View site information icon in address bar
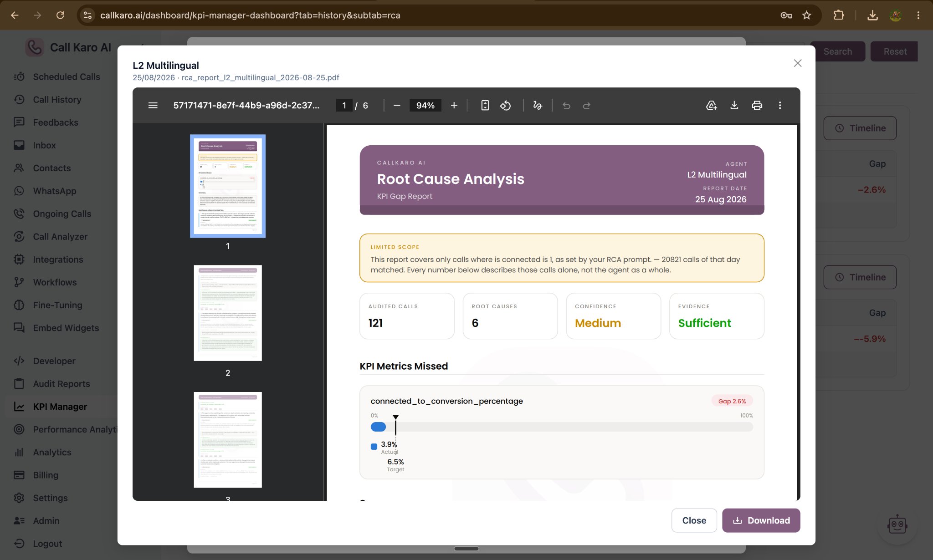Screen dimensions: 933x560 [87, 15]
